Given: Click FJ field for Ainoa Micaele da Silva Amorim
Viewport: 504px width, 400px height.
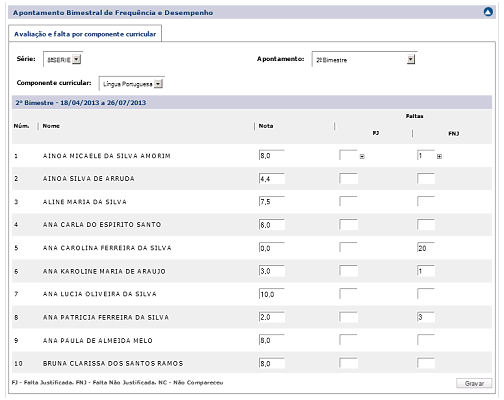Looking at the screenshot, I should tap(348, 155).
